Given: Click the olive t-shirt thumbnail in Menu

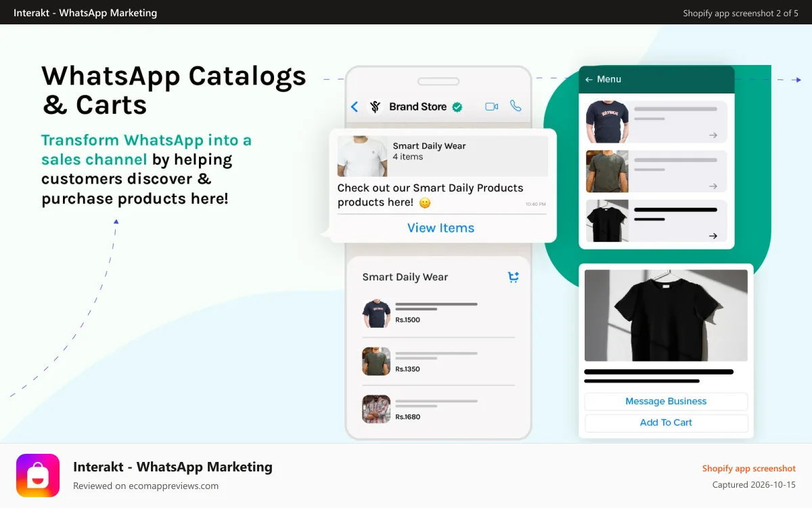Looking at the screenshot, I should (607, 171).
